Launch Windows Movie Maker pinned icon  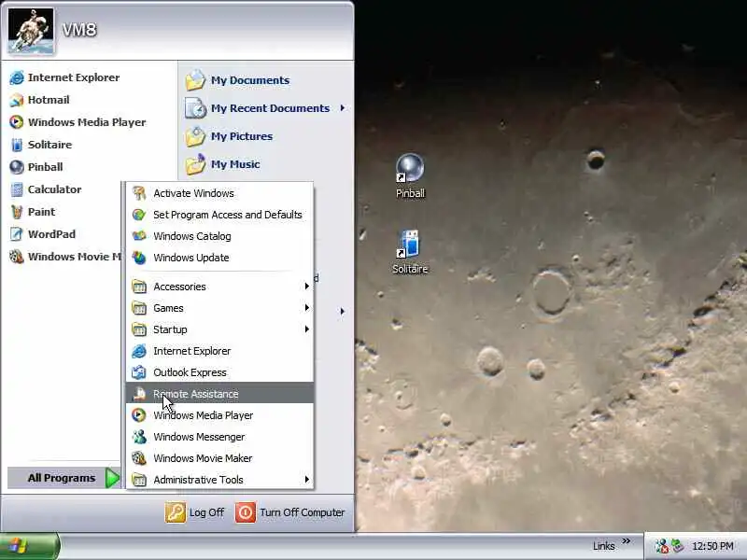pyautogui.click(x=17, y=257)
